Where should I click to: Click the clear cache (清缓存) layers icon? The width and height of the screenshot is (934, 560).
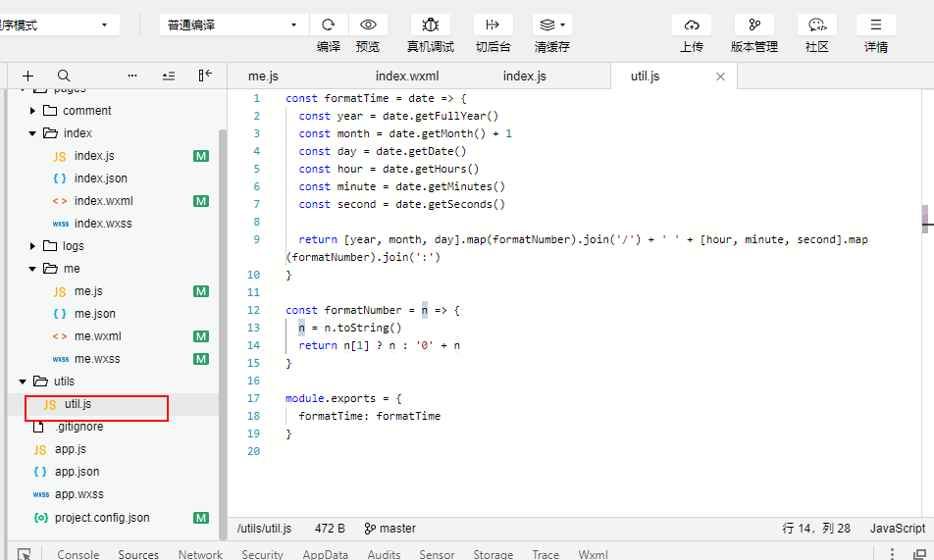tap(552, 25)
